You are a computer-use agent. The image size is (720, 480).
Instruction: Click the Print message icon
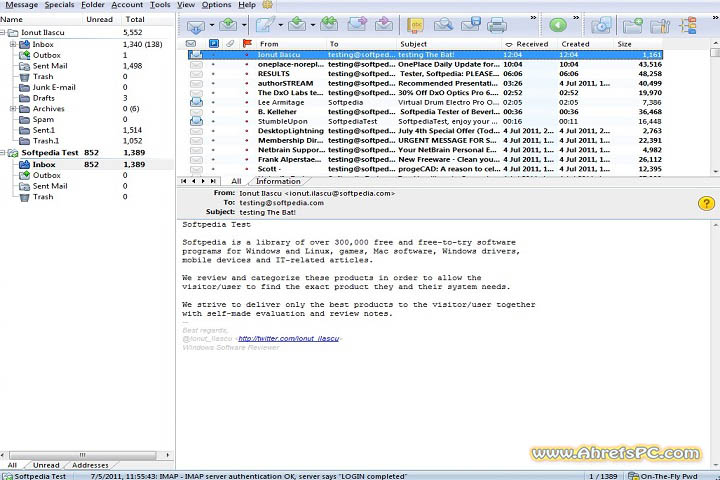coord(497,25)
